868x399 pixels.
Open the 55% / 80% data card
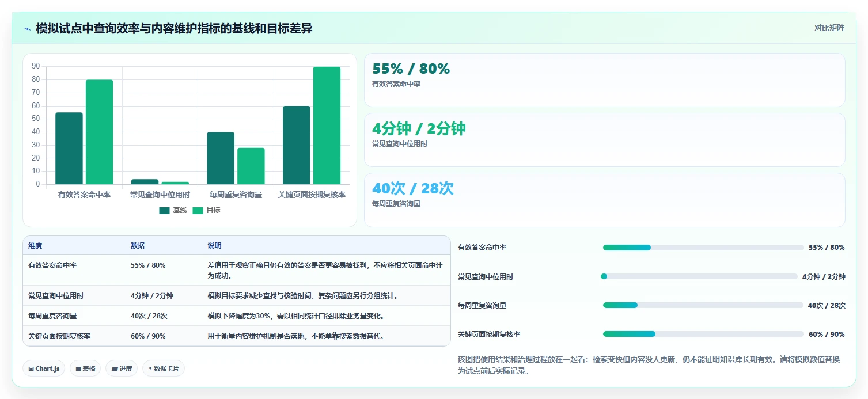coord(605,80)
